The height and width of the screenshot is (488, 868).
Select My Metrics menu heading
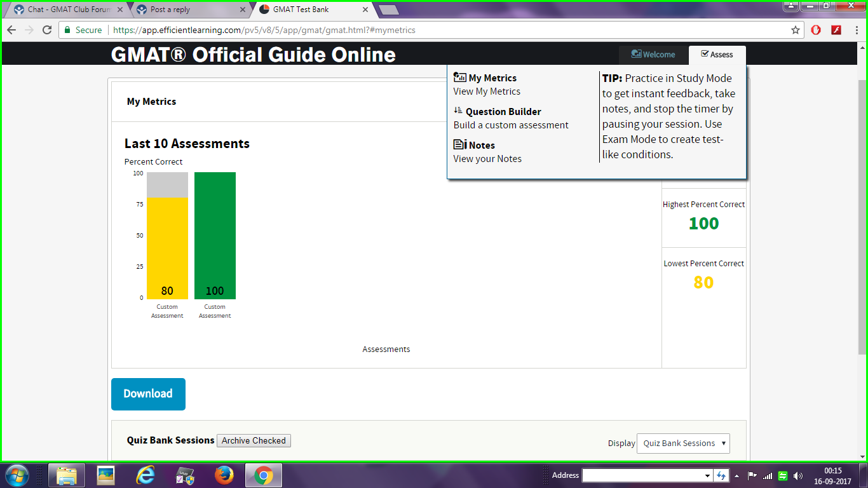tap(492, 78)
